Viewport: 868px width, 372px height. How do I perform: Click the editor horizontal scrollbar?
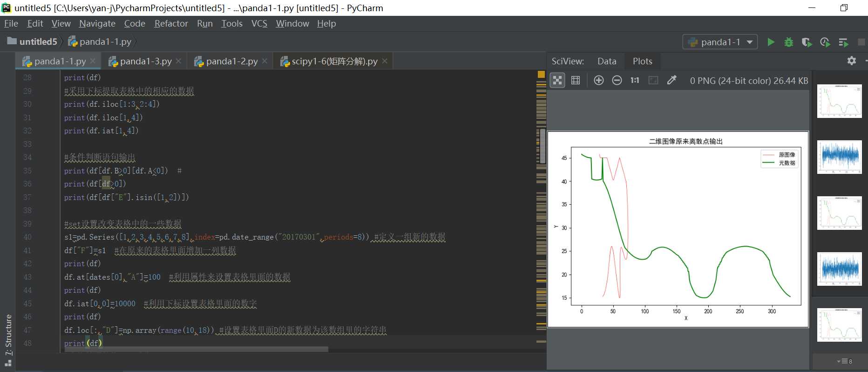pyautogui.click(x=196, y=349)
